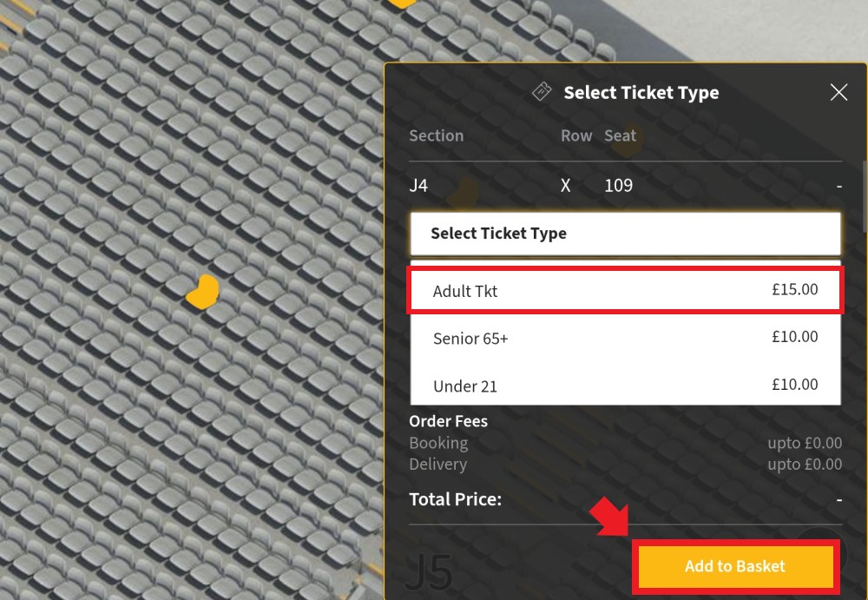Click the panel's vertical scrollbar
This screenshot has width=868, height=600.
[865, 197]
